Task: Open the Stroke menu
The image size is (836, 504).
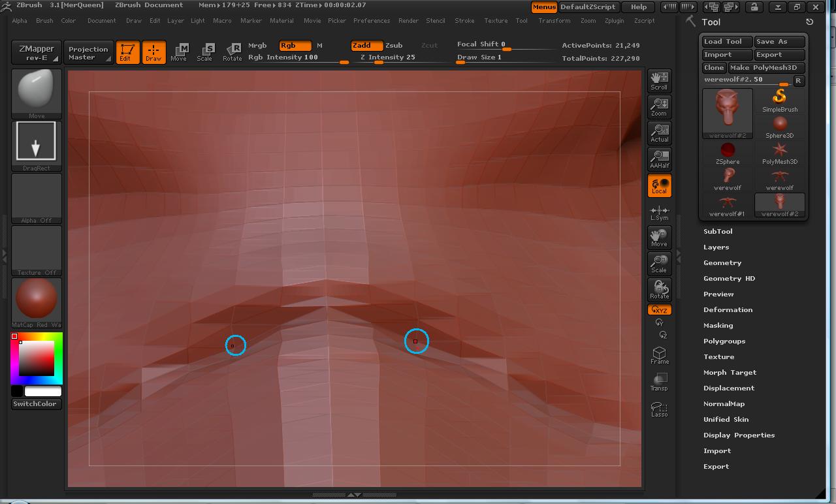Action: 464,20
